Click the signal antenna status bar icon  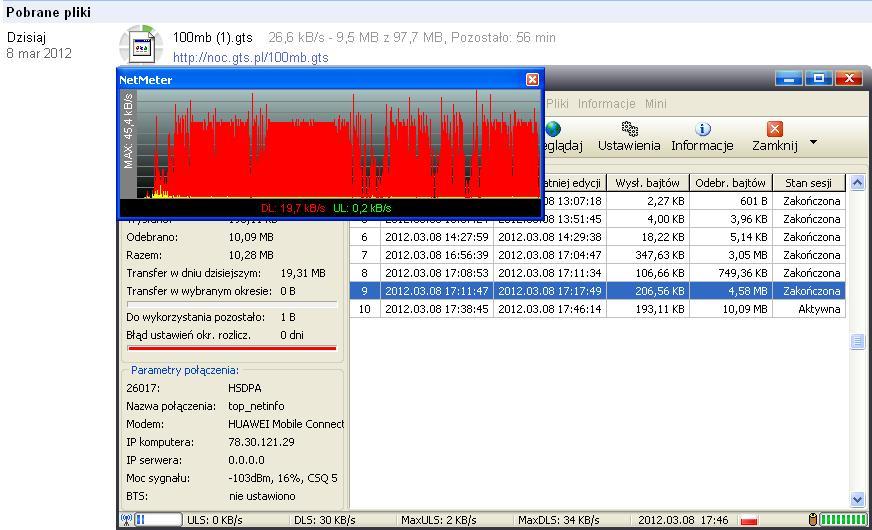(x=126, y=520)
